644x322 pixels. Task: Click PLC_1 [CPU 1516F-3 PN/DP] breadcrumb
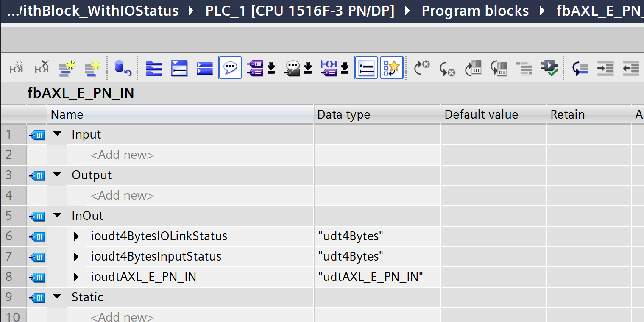300,11
